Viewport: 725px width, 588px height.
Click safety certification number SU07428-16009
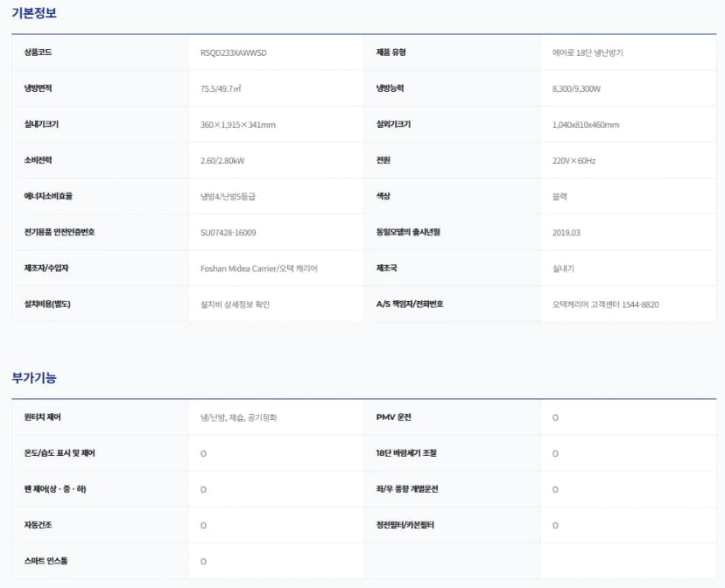coord(228,233)
